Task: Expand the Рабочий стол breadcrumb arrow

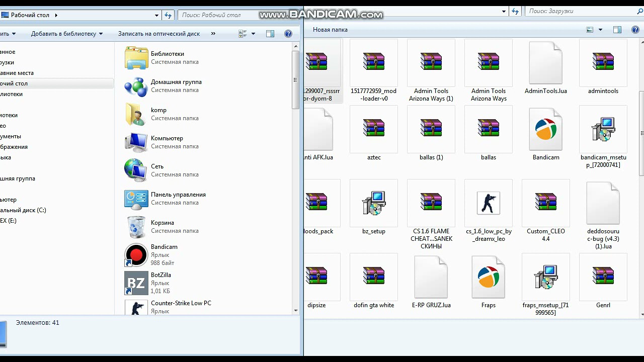Action: pos(56,15)
